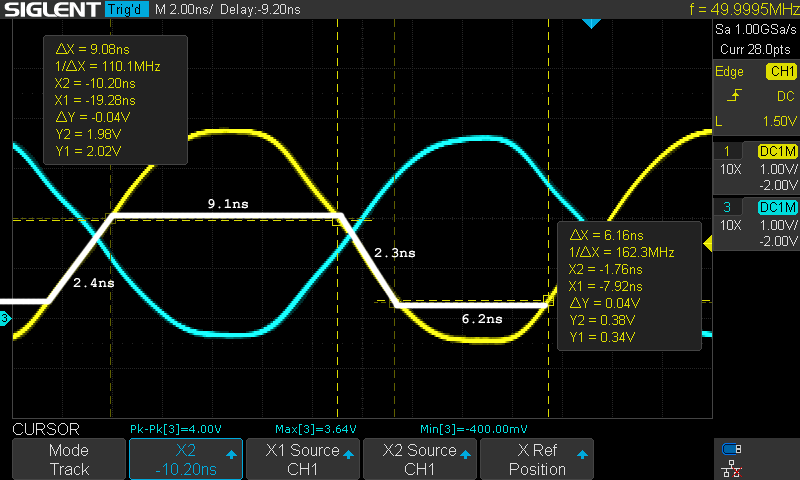Click the cyan DC1M channel 3 coupling badge
The width and height of the screenshot is (800, 480).
pos(777,206)
